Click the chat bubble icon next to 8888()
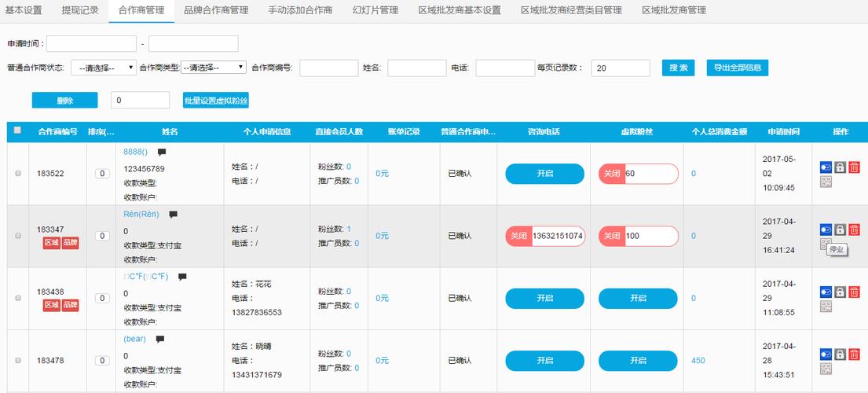This screenshot has width=868, height=393. coord(162,152)
